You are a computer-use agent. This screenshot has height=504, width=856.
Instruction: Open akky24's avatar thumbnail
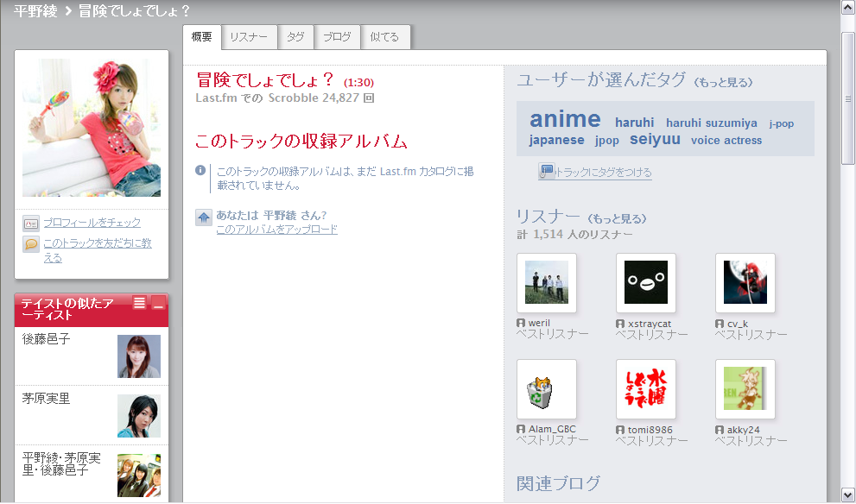(x=745, y=389)
